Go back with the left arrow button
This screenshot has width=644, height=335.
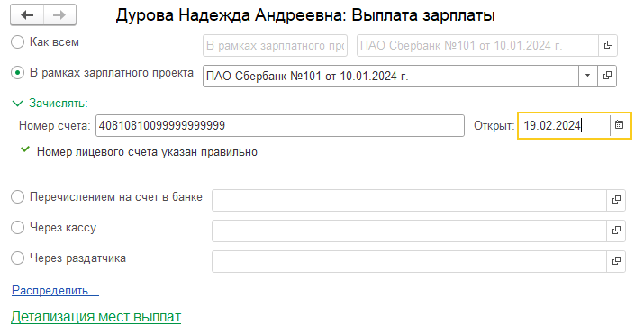[27, 15]
